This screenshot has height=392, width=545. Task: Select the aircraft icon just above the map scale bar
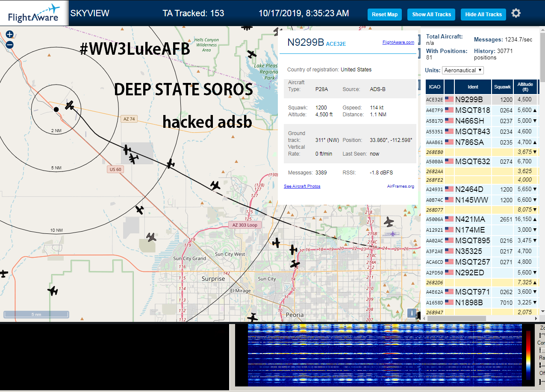53,291
